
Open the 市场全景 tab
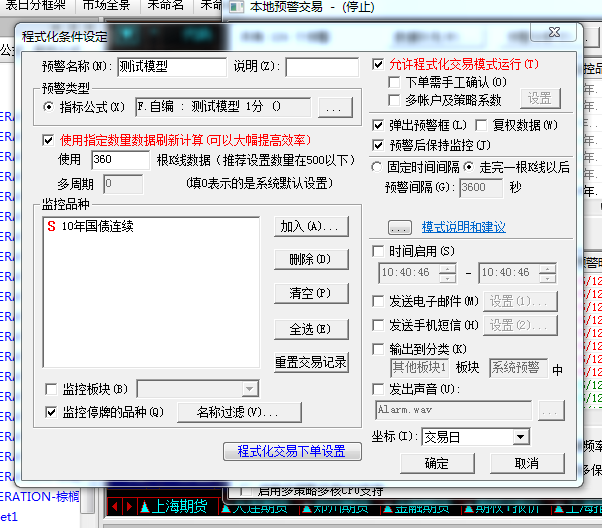tap(105, 6)
